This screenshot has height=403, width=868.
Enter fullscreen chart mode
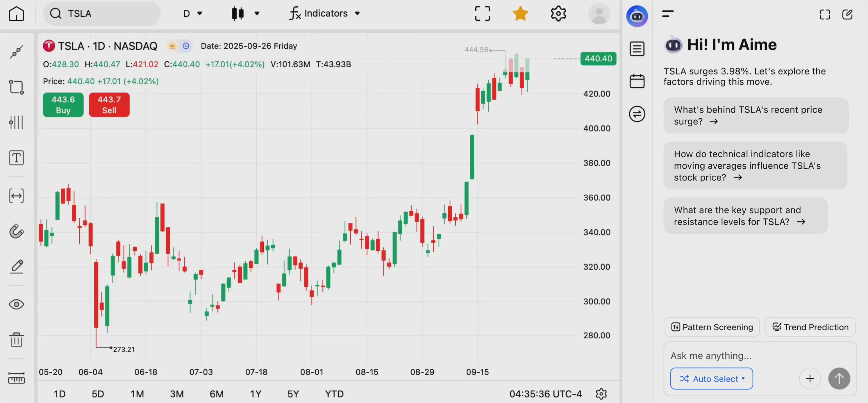pyautogui.click(x=482, y=13)
